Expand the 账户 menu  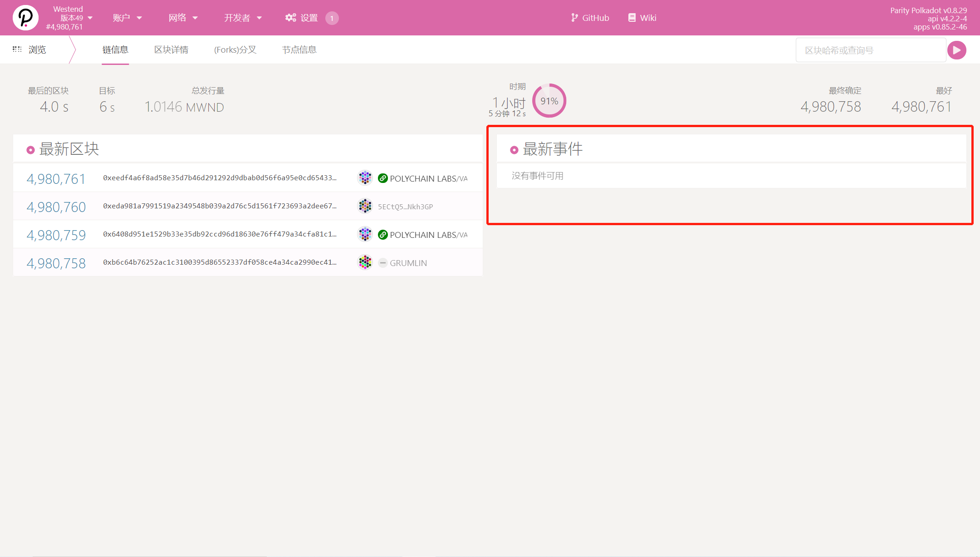coord(127,18)
